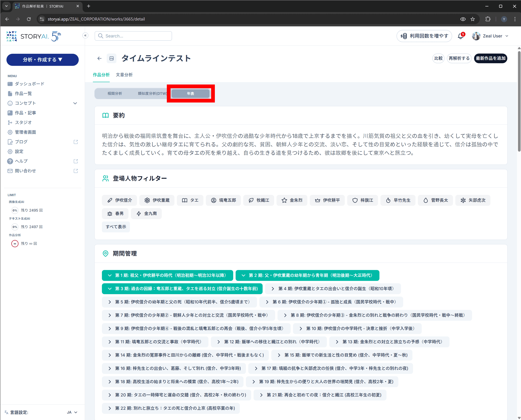The height and width of the screenshot is (420, 521).
Task: Collapse 第 1 期 祖父・伊吹耕平の時代
Action: pos(168,275)
